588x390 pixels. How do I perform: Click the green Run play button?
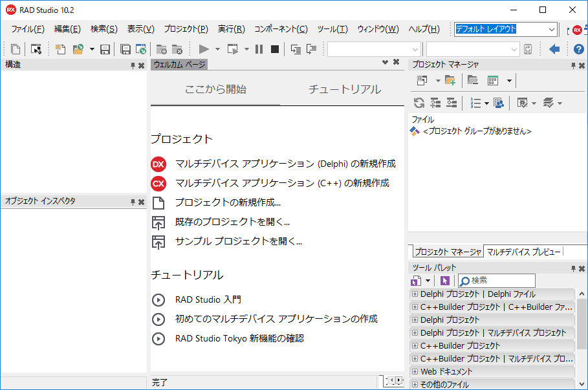coord(204,49)
